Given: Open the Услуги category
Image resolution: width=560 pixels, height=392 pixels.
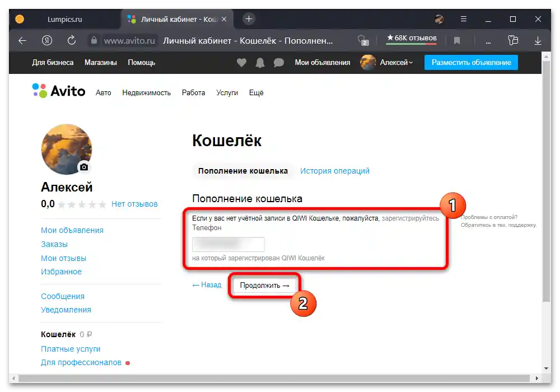Looking at the screenshot, I should 227,93.
